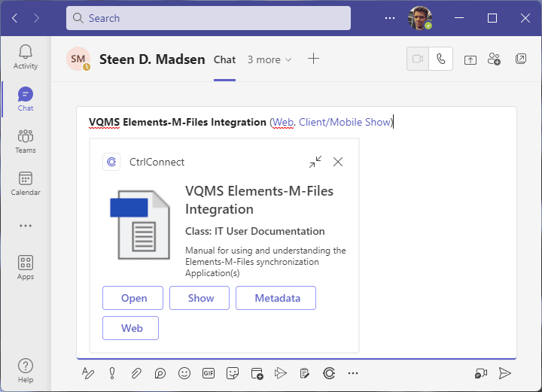The width and height of the screenshot is (542, 392).
Task: Click the Stream play icon in toolbar
Action: click(280, 373)
